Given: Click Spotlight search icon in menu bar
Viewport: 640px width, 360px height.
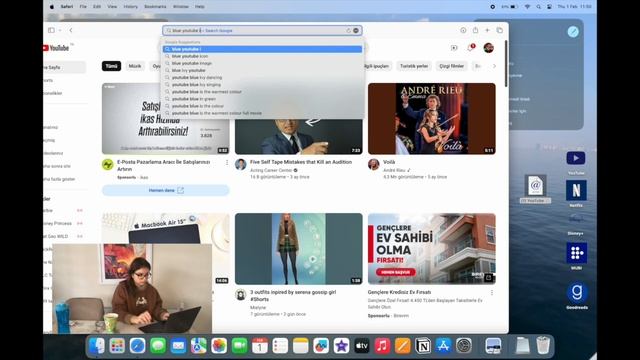Looking at the screenshot, I should [x=538, y=7].
